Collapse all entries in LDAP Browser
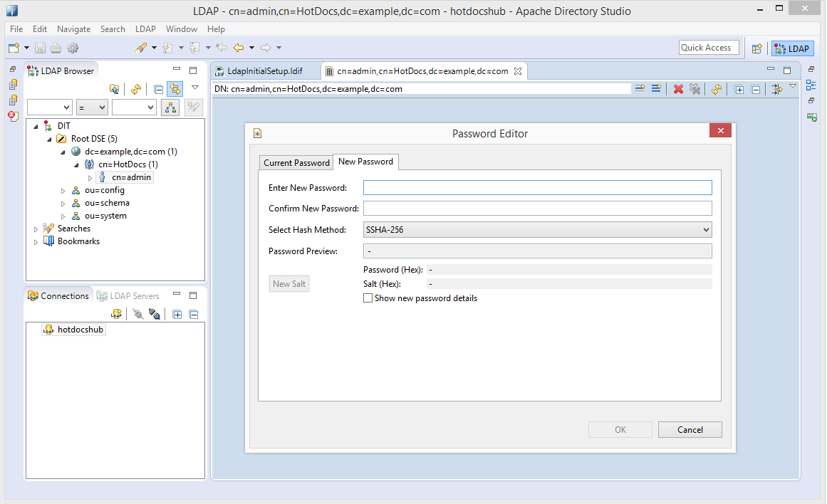The width and height of the screenshot is (827, 504). click(159, 89)
